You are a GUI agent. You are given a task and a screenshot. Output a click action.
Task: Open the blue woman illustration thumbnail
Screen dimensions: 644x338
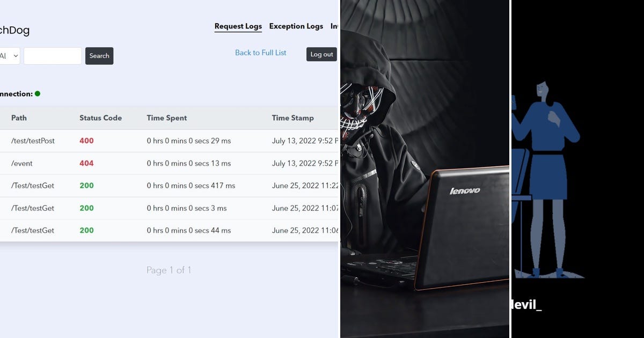tap(577, 169)
